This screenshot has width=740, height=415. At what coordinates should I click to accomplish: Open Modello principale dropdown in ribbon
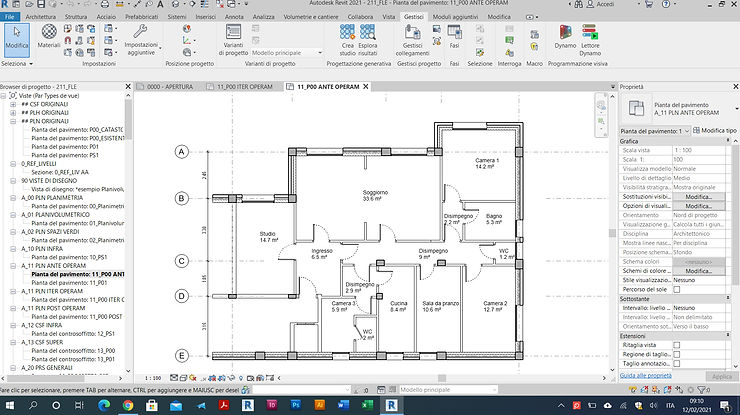coord(286,53)
